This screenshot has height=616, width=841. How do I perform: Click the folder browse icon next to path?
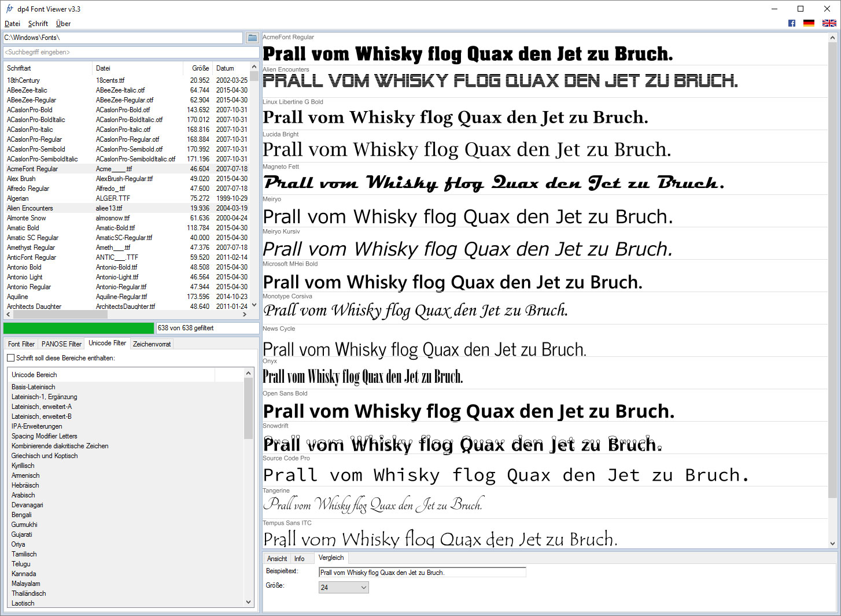click(252, 38)
